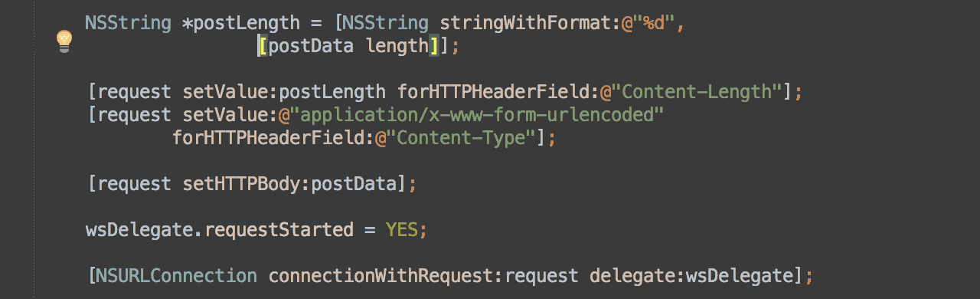
Task: Click forHTTPHeaderField: on the Content-Type line
Action: 273,138
